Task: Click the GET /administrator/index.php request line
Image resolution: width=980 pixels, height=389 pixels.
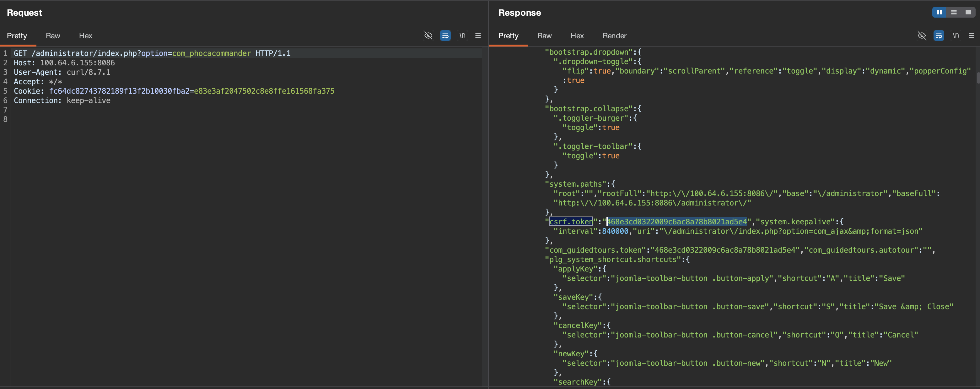Action: pyautogui.click(x=152, y=53)
